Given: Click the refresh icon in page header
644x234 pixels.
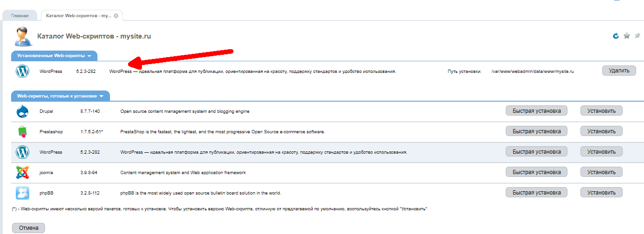Looking at the screenshot, I should coord(616,36).
